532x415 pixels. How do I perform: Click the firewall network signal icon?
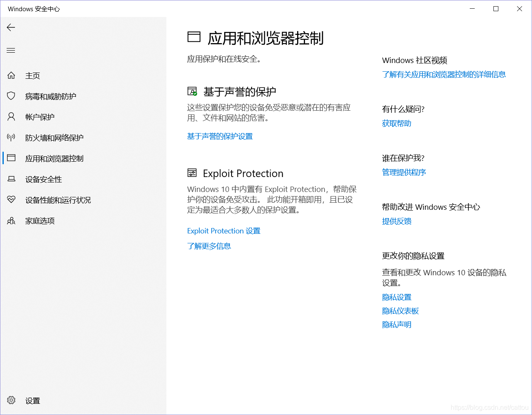11,138
